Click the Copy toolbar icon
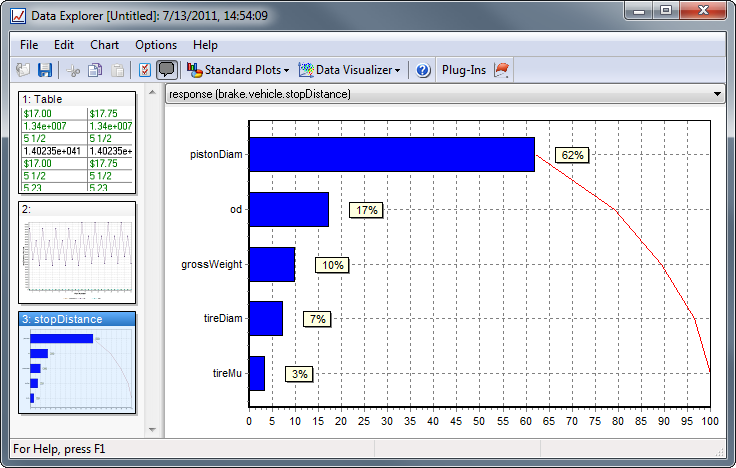 click(x=95, y=70)
